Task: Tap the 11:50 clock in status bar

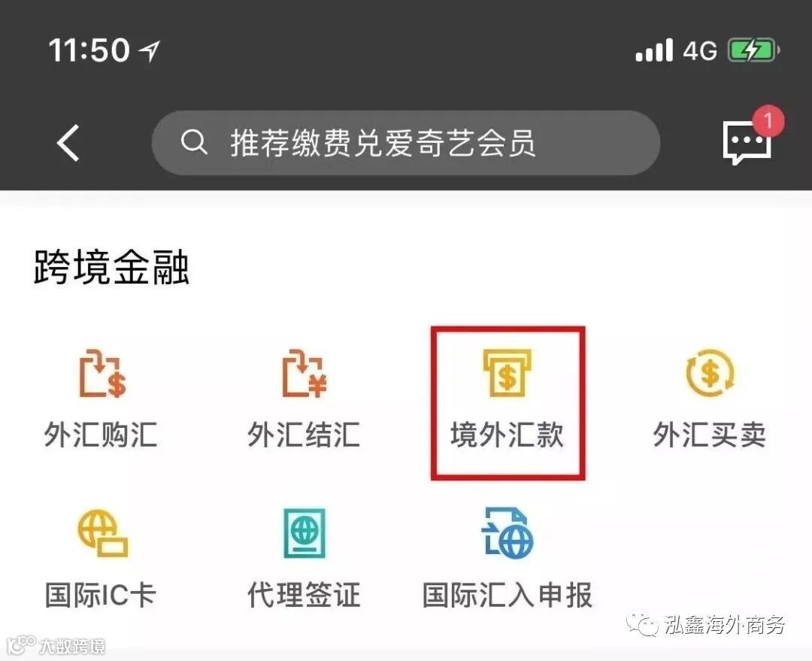Action: point(89,50)
